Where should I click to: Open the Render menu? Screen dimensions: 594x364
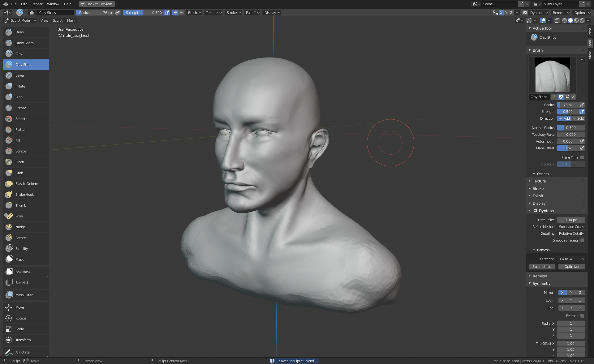click(37, 4)
